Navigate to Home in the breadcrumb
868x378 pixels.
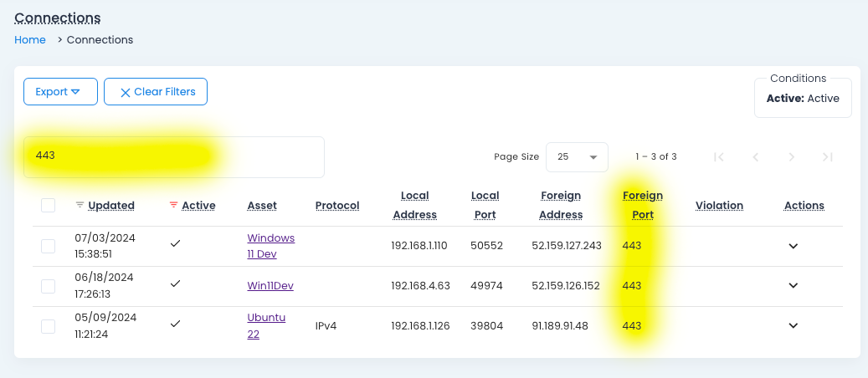(x=30, y=40)
